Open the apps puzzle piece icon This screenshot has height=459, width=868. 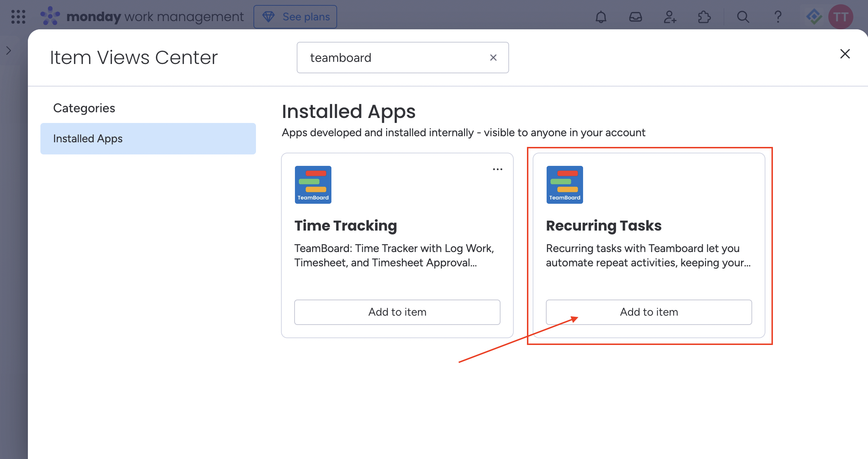(x=704, y=17)
